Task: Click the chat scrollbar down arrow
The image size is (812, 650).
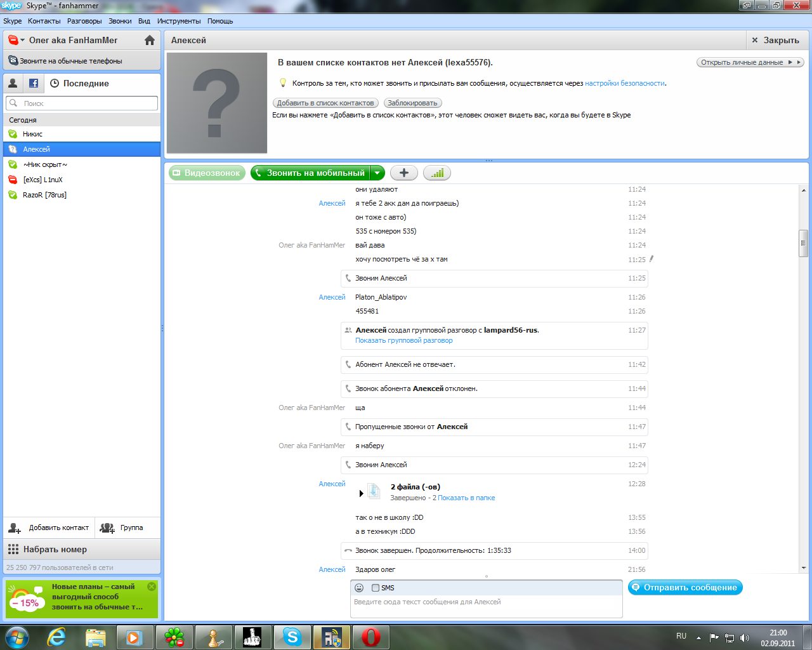Action: pyautogui.click(x=803, y=568)
